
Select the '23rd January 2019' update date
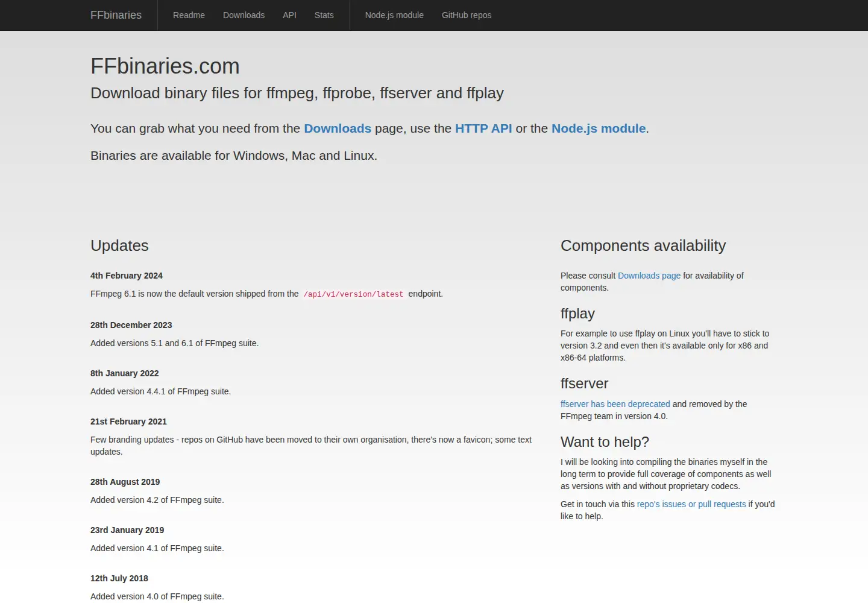(127, 530)
